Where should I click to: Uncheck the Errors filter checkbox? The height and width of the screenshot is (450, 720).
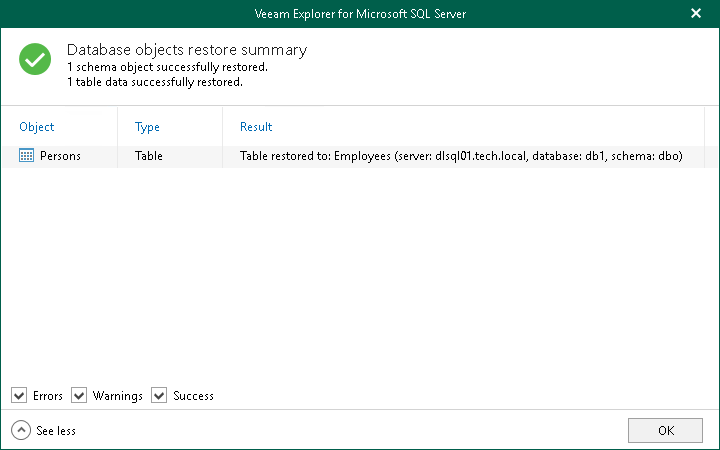point(19,395)
